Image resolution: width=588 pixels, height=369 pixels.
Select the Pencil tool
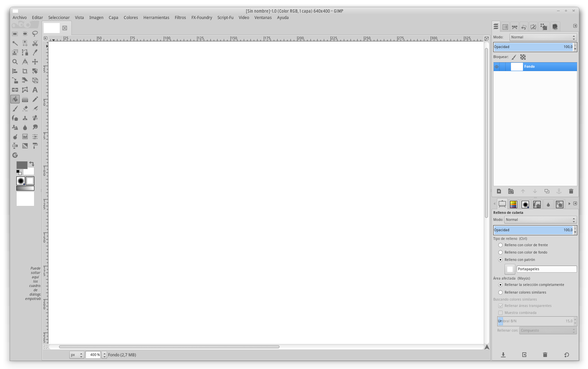(35, 99)
